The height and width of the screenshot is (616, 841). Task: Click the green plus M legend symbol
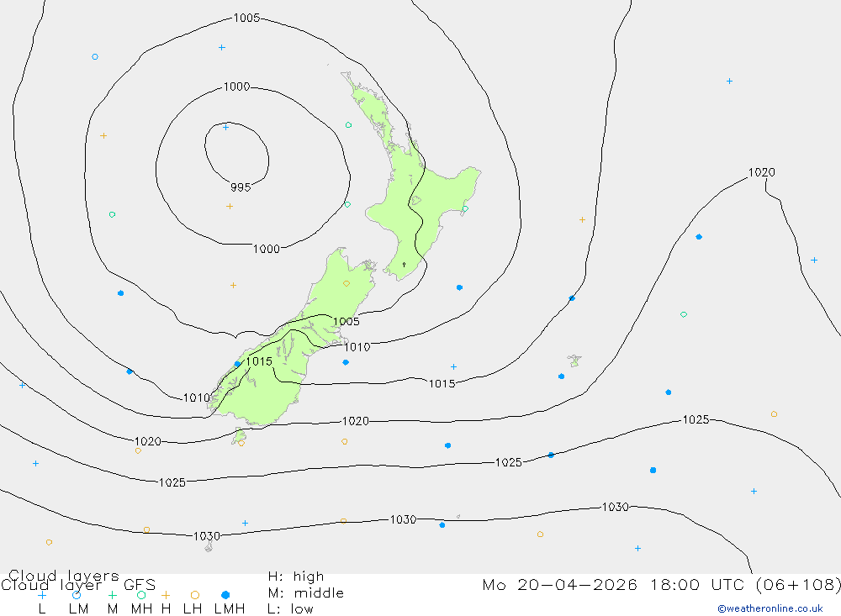pos(112,595)
